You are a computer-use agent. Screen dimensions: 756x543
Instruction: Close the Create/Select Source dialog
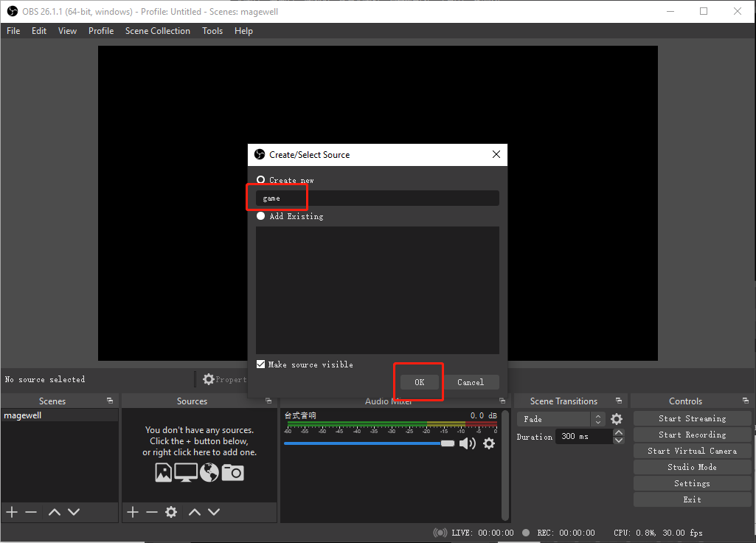(x=496, y=154)
